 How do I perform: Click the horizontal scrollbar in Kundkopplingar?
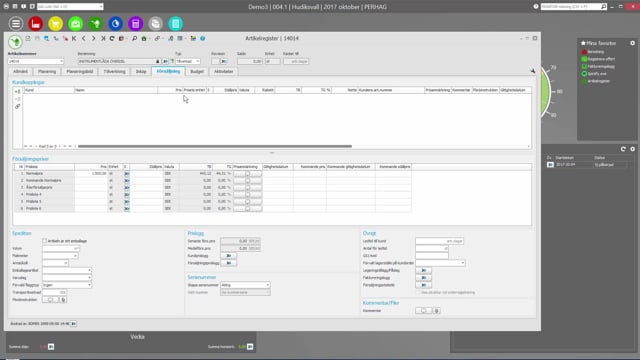pyautogui.click(x=215, y=146)
